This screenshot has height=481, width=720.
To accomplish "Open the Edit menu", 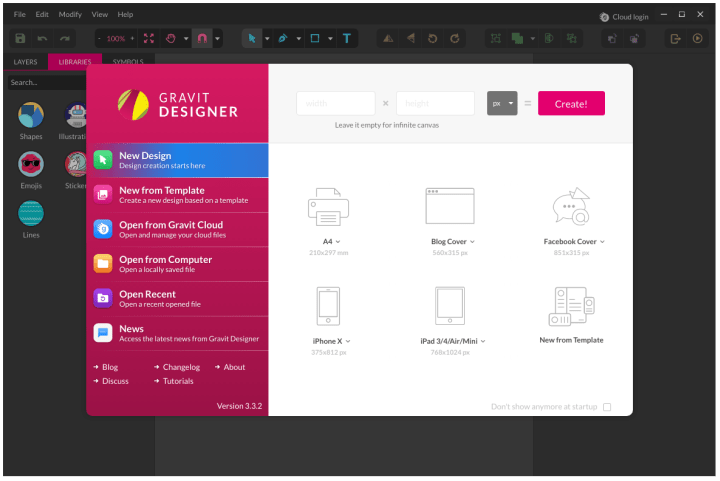I will pyautogui.click(x=42, y=15).
